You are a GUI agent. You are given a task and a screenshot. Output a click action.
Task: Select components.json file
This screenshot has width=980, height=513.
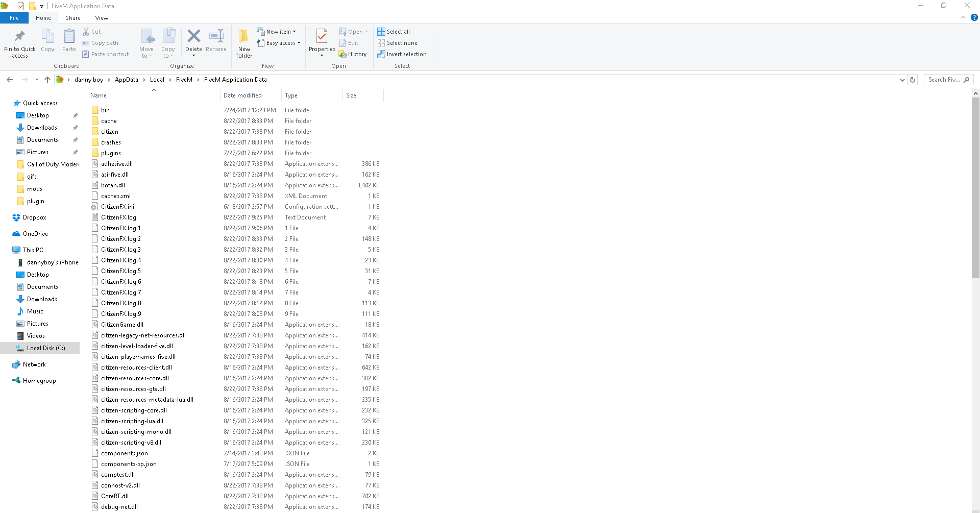pos(125,453)
